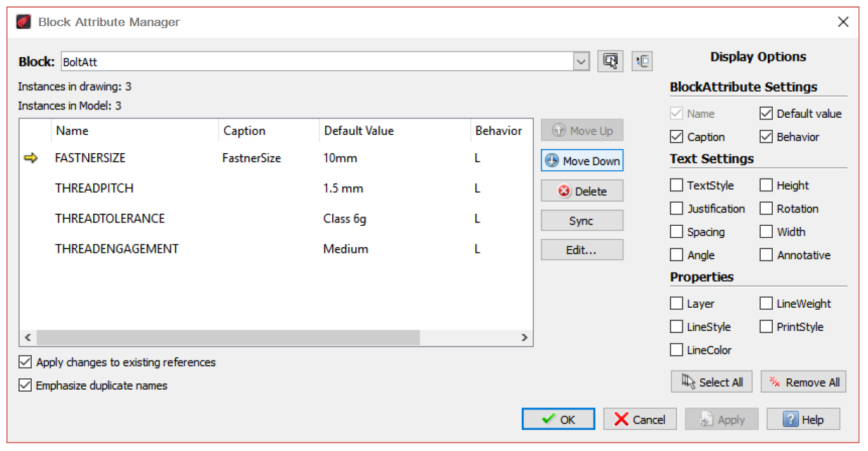Delete the selected attribute
This screenshot has width=868, height=451.
point(582,191)
